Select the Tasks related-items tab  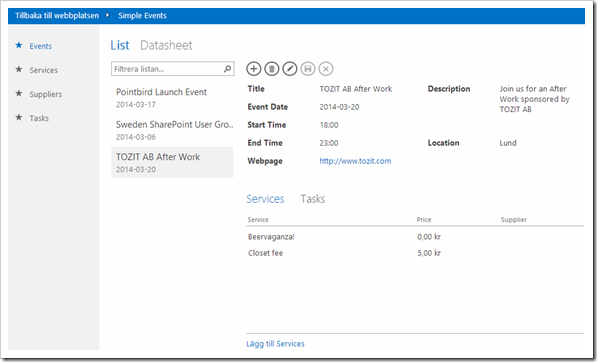313,199
